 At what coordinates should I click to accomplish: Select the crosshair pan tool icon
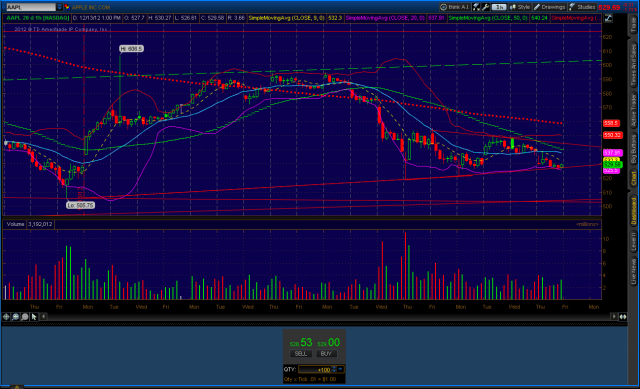6,317
